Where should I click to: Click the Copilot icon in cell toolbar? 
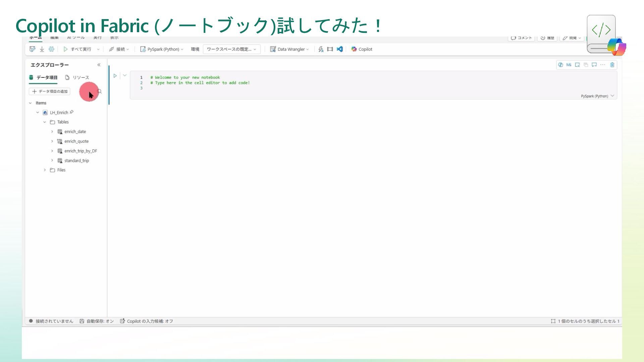click(x=560, y=65)
